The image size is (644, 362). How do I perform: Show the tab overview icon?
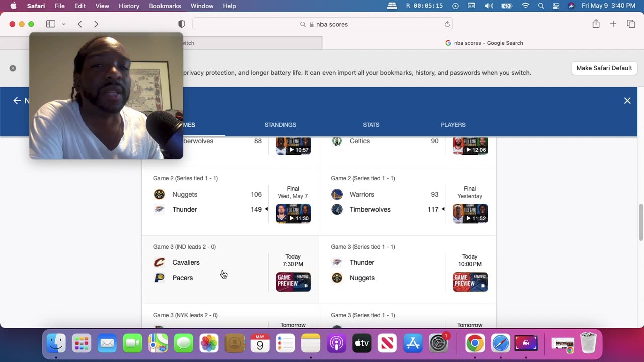click(631, 24)
